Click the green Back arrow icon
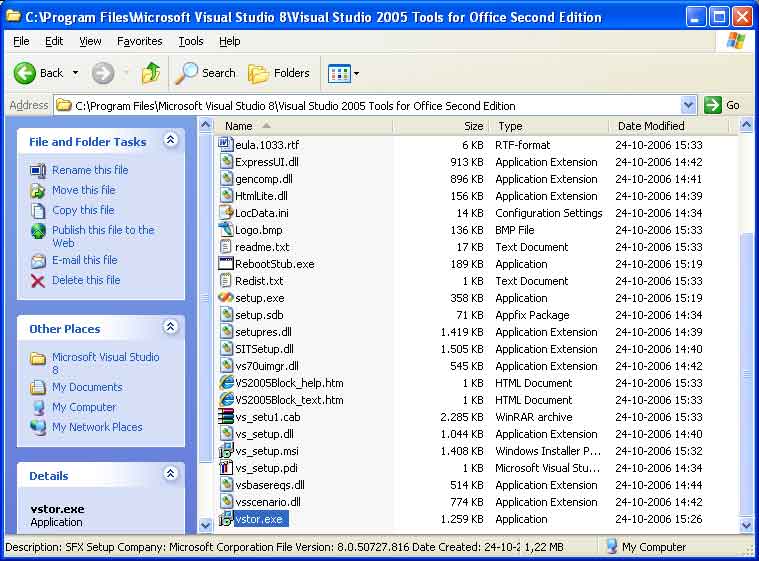 [x=24, y=73]
